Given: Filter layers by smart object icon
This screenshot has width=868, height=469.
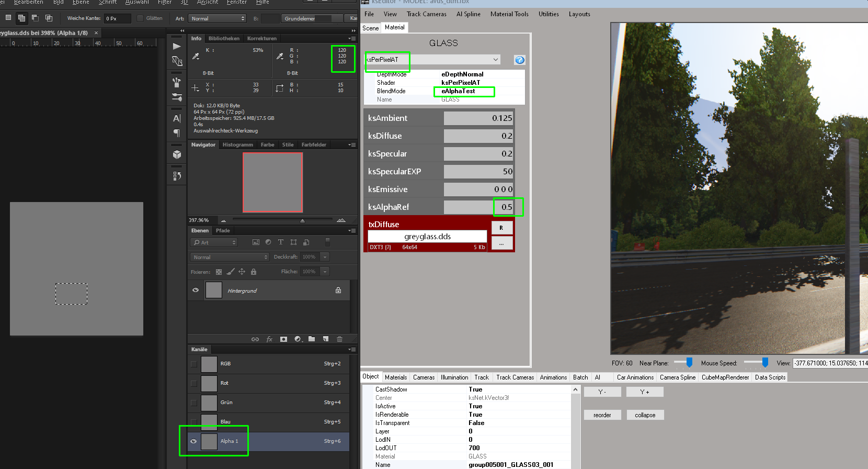Looking at the screenshot, I should (x=306, y=242).
